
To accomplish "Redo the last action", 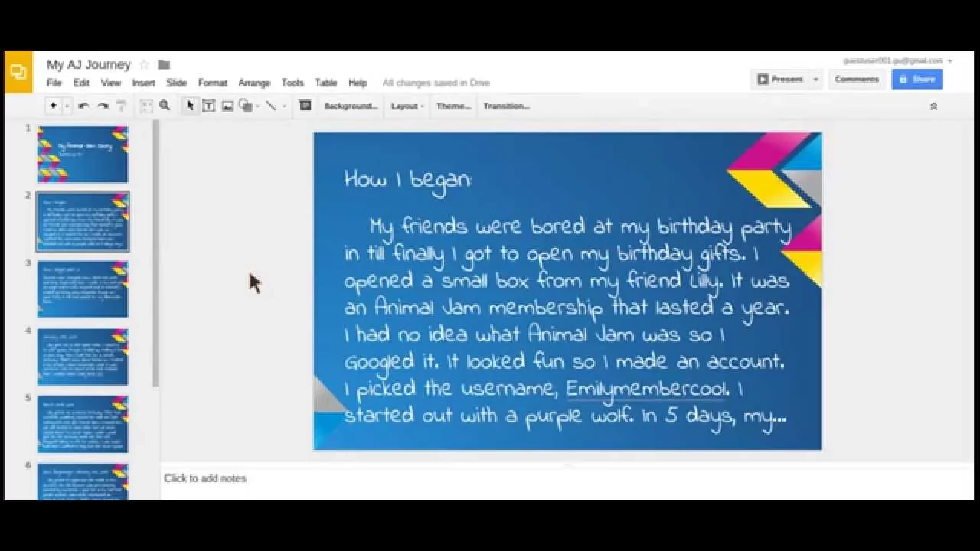I will pyautogui.click(x=103, y=106).
